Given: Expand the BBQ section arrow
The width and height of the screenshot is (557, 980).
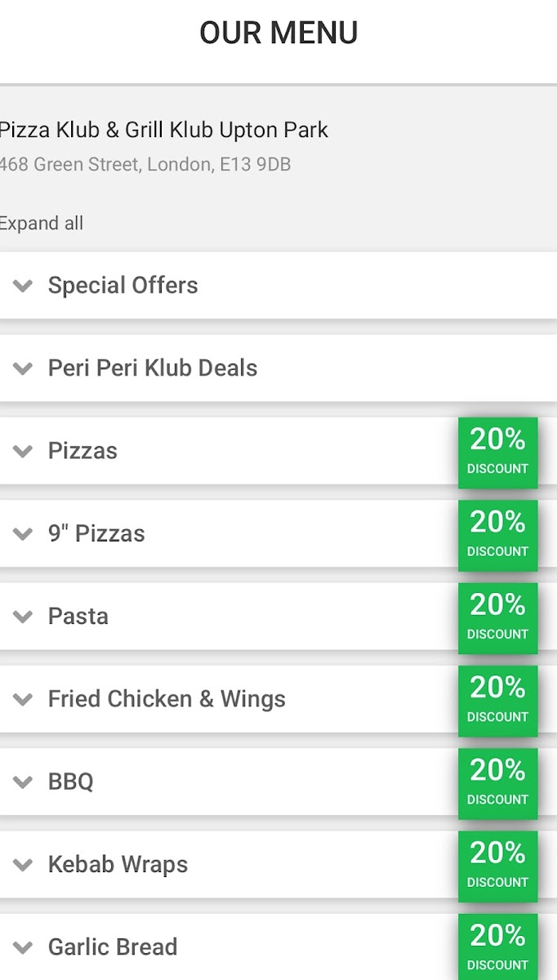Looking at the screenshot, I should tap(23, 782).
